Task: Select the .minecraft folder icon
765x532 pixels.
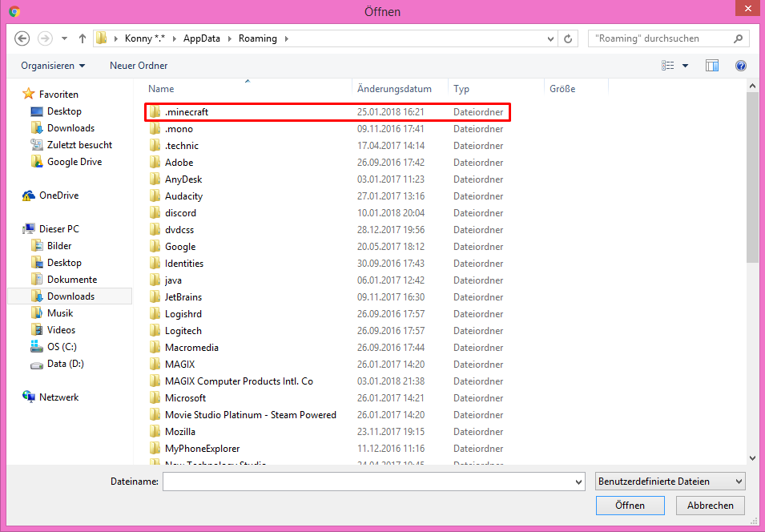Action: click(x=155, y=112)
